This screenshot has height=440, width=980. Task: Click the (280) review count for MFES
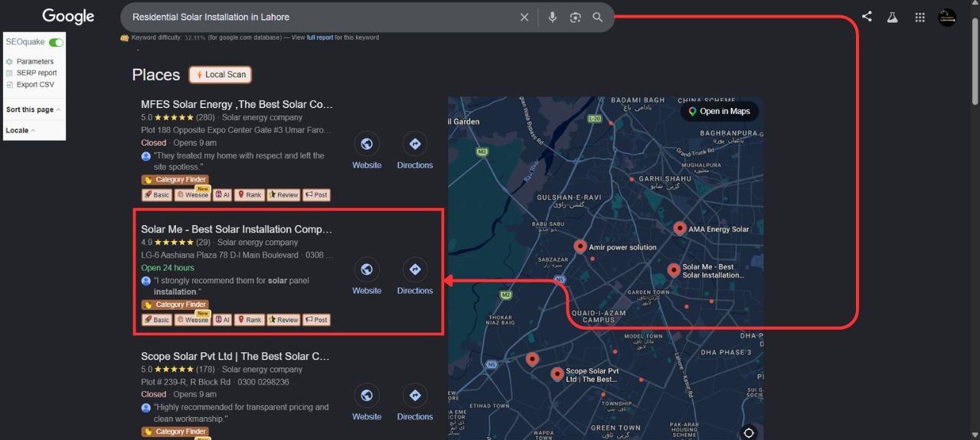[205, 117]
